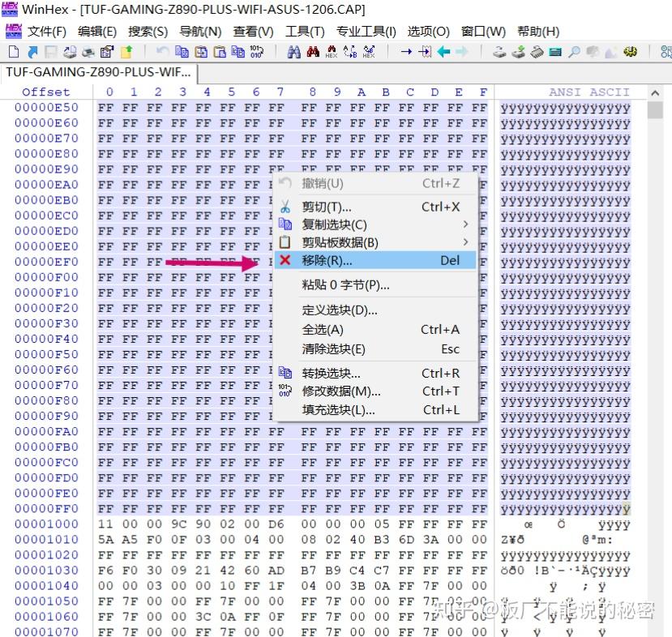Click the Open RAM memory chip icon
Viewport: 672px width, 637px height.
coord(537,52)
